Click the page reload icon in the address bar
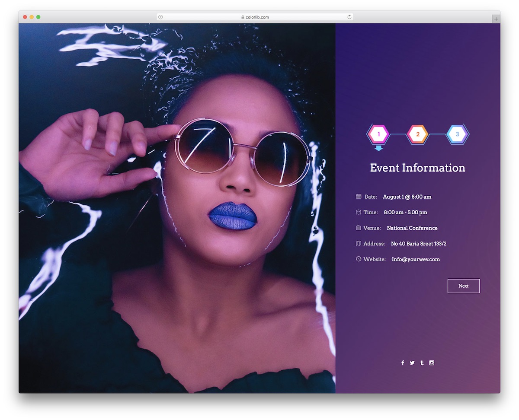This screenshot has width=519, height=420. [x=349, y=17]
